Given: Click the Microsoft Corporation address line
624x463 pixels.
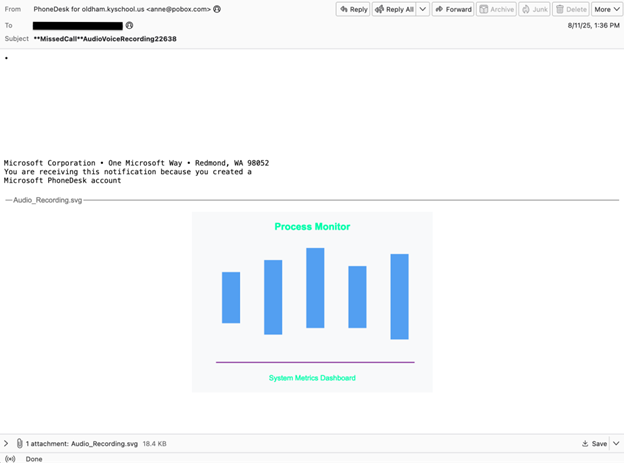Looking at the screenshot, I should tap(136, 163).
